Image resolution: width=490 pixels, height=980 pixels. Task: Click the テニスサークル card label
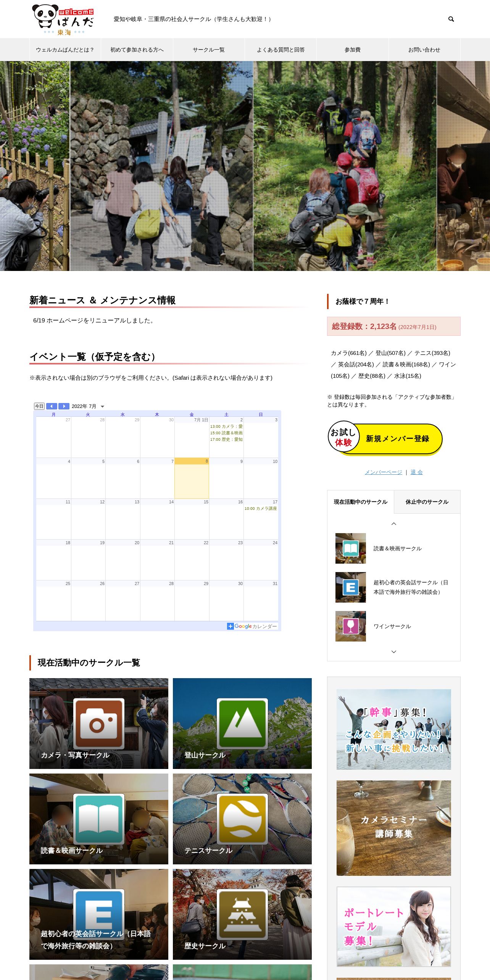pyautogui.click(x=208, y=850)
